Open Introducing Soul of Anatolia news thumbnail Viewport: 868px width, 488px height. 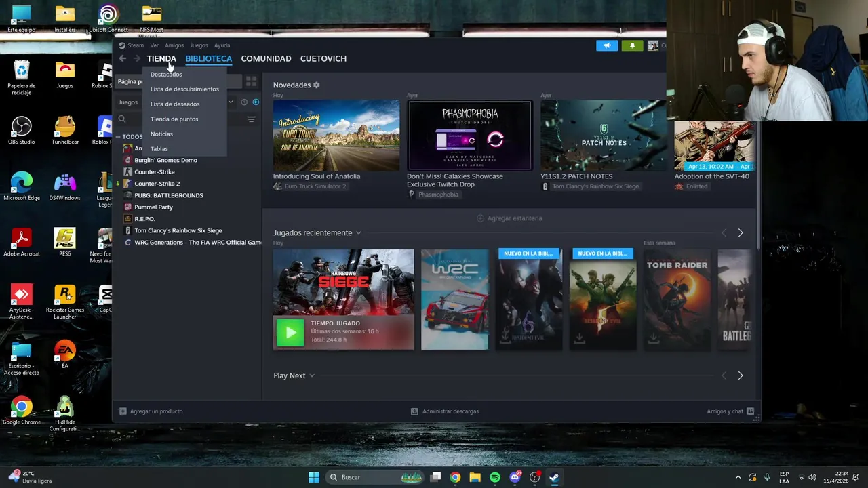(336, 136)
